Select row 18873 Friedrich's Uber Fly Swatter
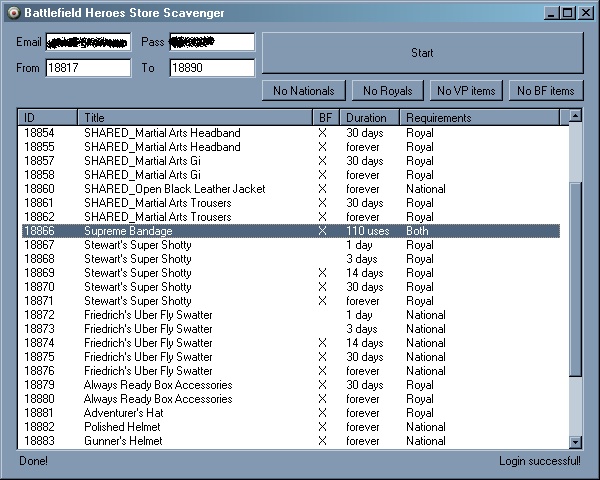The width and height of the screenshot is (600, 480). click(291, 329)
